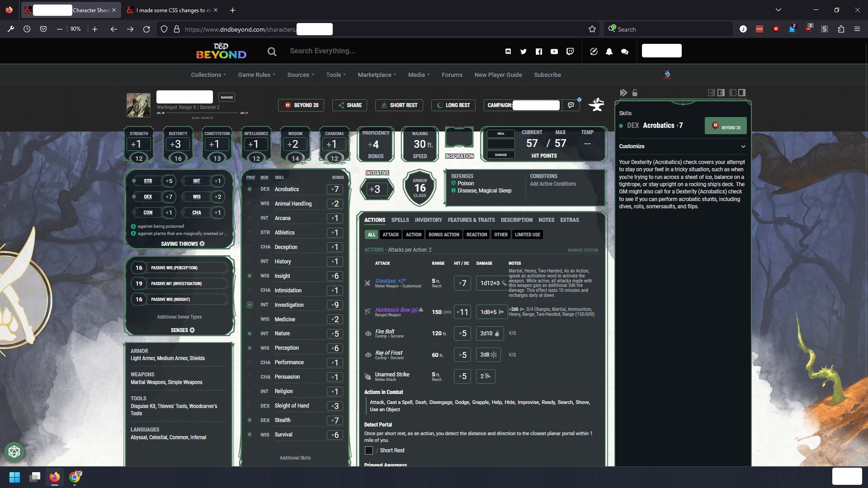Open Saving Throws settings gear
Image resolution: width=868 pixels, height=488 pixels.
[x=202, y=244]
